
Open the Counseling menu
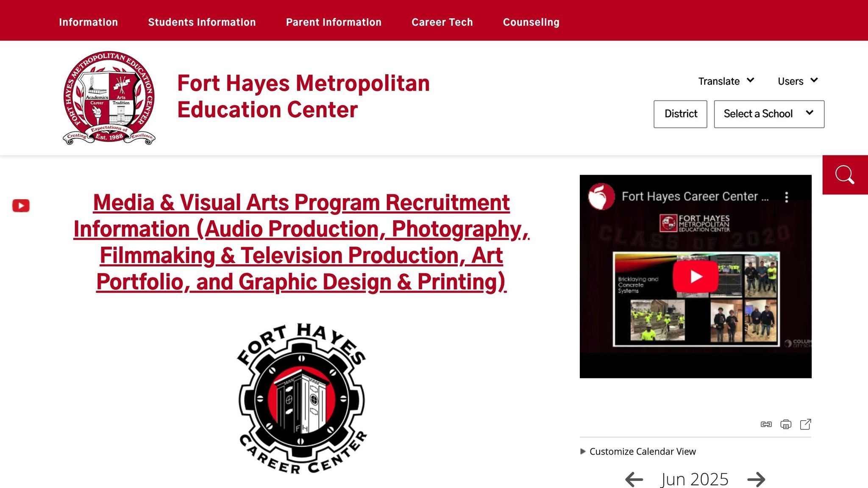coord(531,22)
